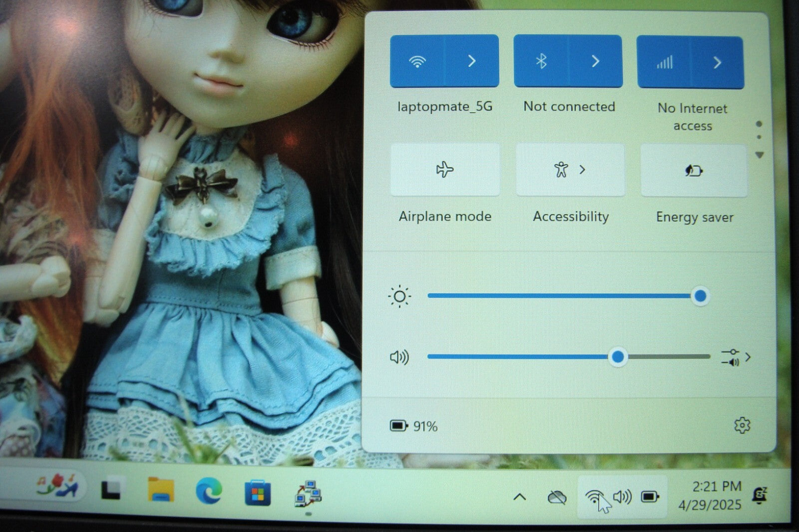Launch Microsoft Edge from taskbar
Image resolution: width=799 pixels, height=532 pixels.
[209, 492]
